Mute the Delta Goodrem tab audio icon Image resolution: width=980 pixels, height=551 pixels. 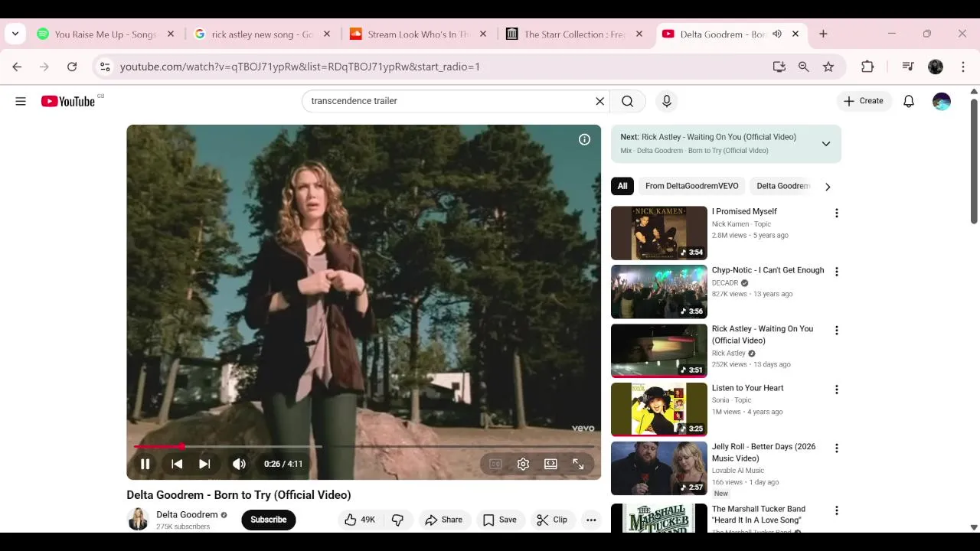click(777, 34)
